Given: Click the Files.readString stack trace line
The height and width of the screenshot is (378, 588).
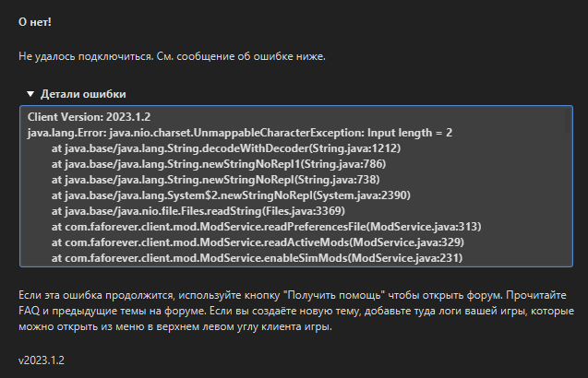Looking at the screenshot, I should pyautogui.click(x=198, y=211).
